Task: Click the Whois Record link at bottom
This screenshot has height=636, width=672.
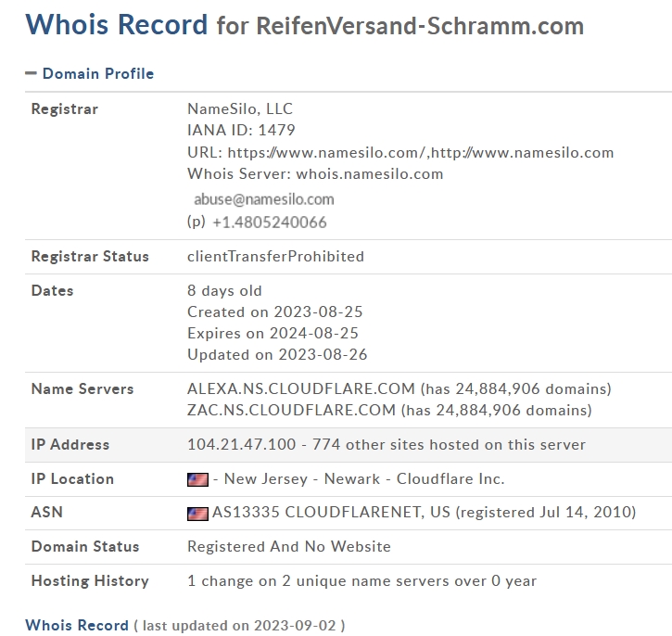Action: click(x=77, y=625)
